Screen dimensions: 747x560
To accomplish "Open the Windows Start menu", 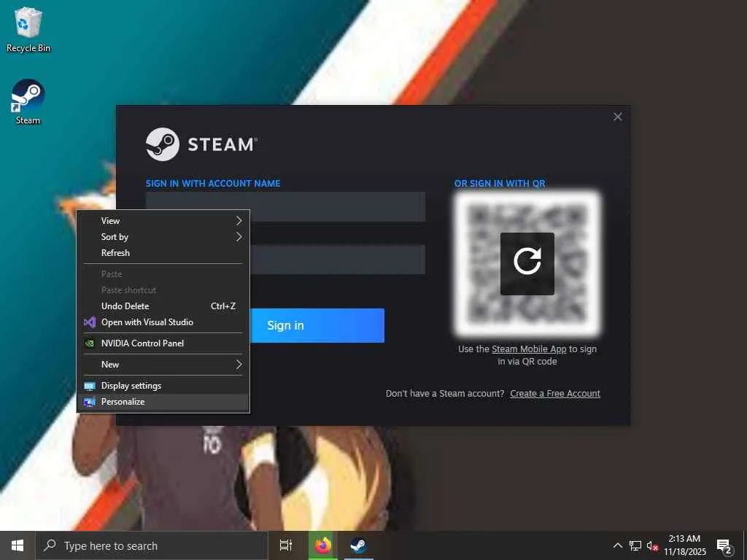I will click(18, 545).
